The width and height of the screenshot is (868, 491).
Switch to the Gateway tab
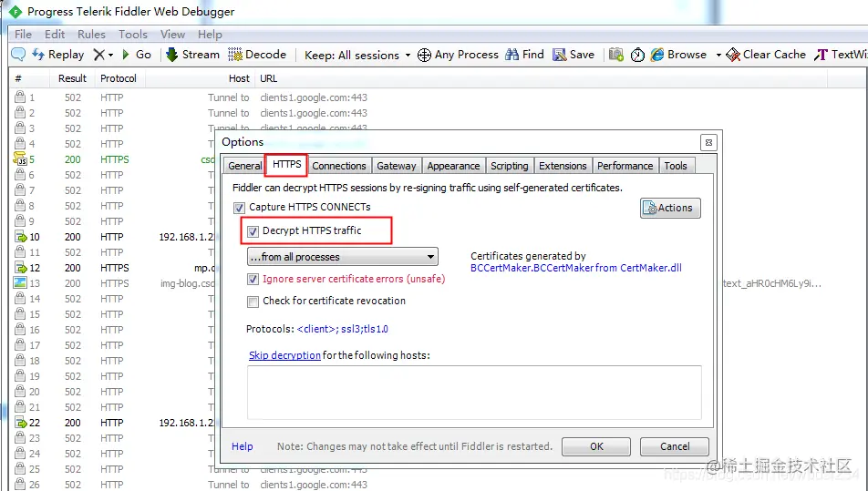tap(397, 166)
